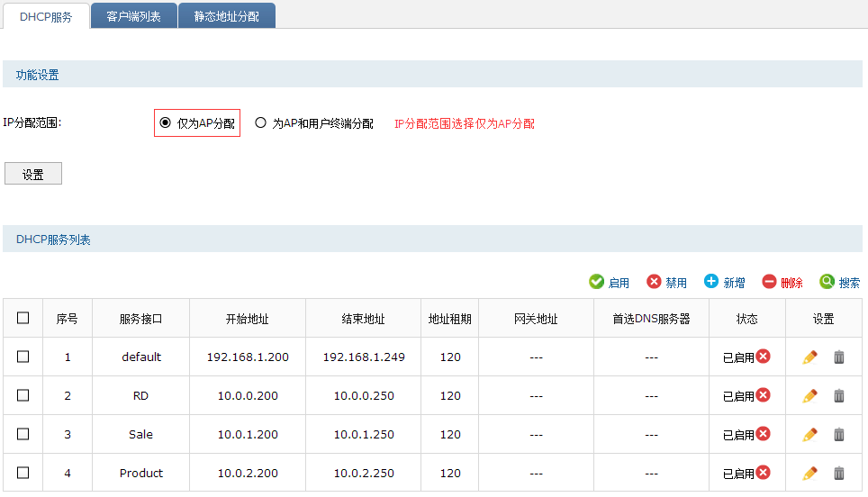Click the red 删除 delete toolbar icon
The width and height of the screenshot is (868, 497).
(770, 282)
